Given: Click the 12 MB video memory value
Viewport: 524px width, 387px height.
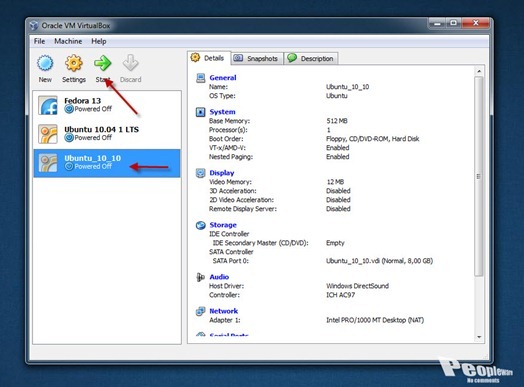Looking at the screenshot, I should (335, 182).
